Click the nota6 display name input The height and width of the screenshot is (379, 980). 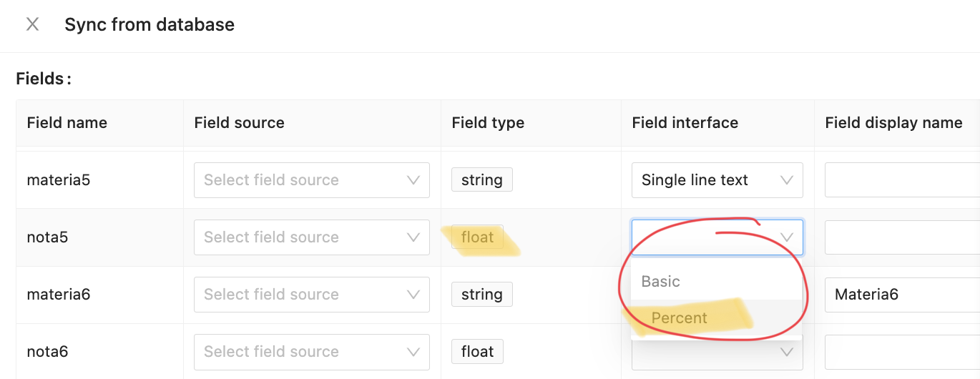click(901, 352)
